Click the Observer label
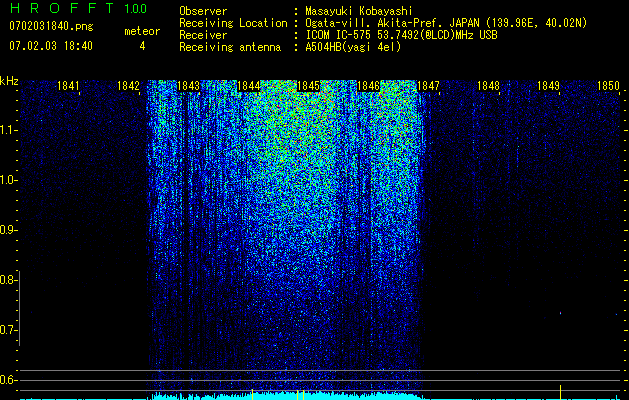Image resolution: width=629 pixels, height=400 pixels. coord(203,11)
